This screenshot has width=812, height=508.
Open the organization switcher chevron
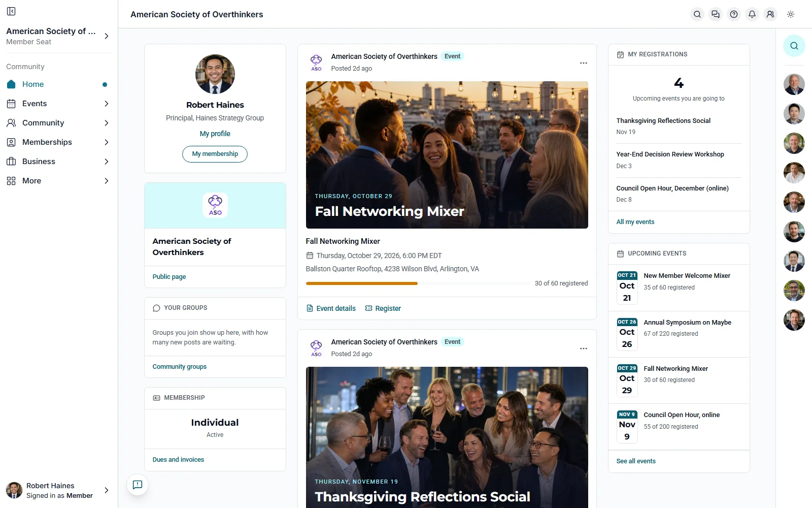click(x=107, y=36)
